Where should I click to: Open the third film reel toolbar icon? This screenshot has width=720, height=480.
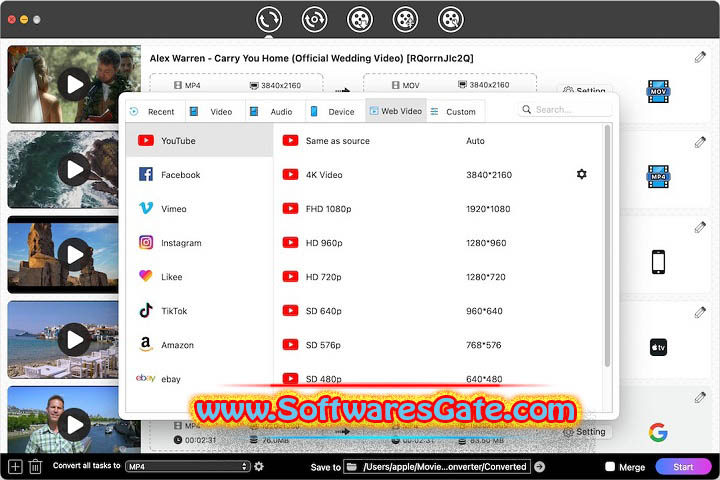[x=360, y=19]
